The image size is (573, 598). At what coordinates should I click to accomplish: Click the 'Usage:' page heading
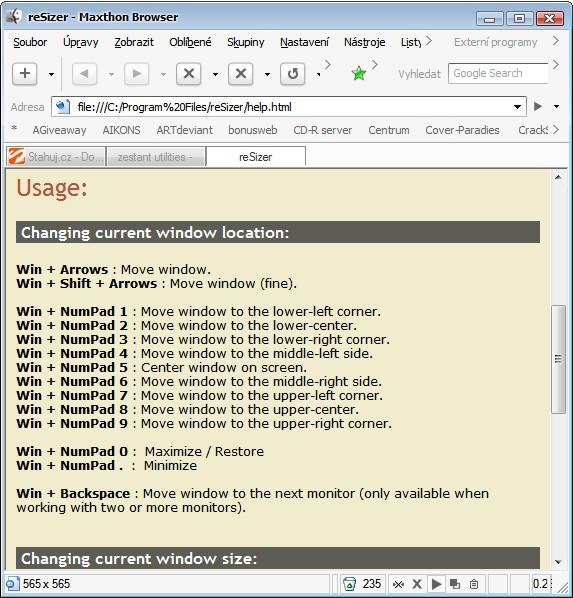pos(52,188)
